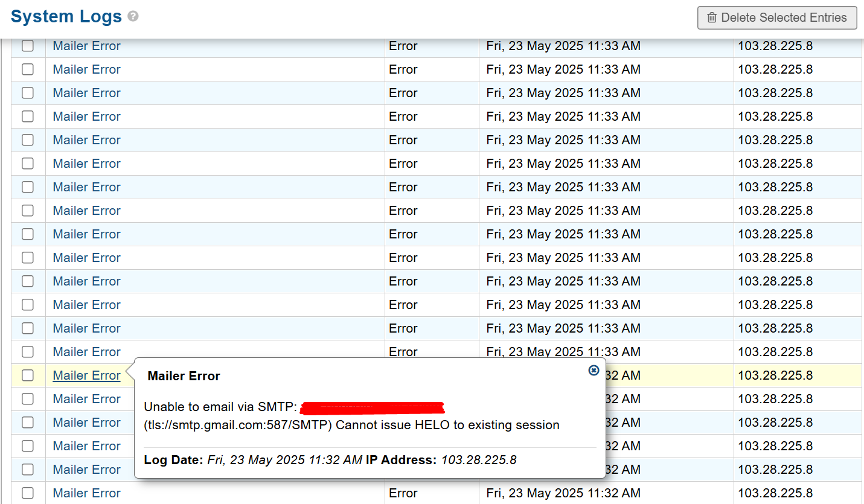Select the topmost visible row's checkbox
This screenshot has width=864, height=504.
pos(28,46)
